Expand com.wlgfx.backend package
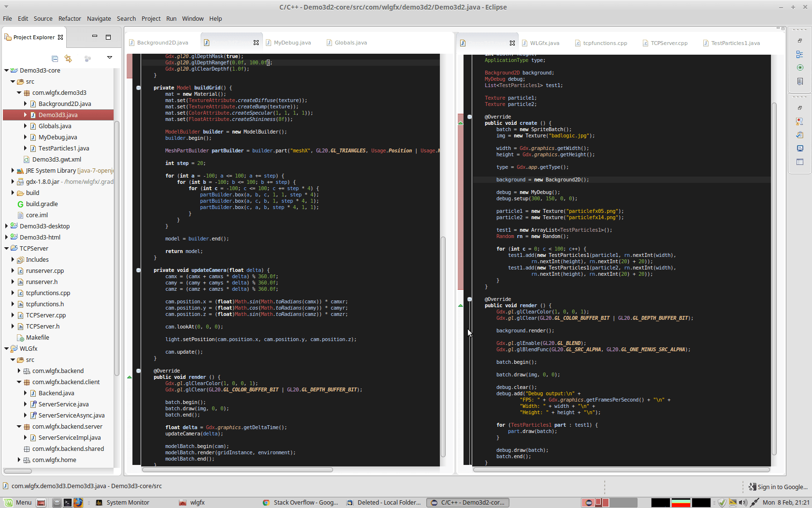 point(19,371)
